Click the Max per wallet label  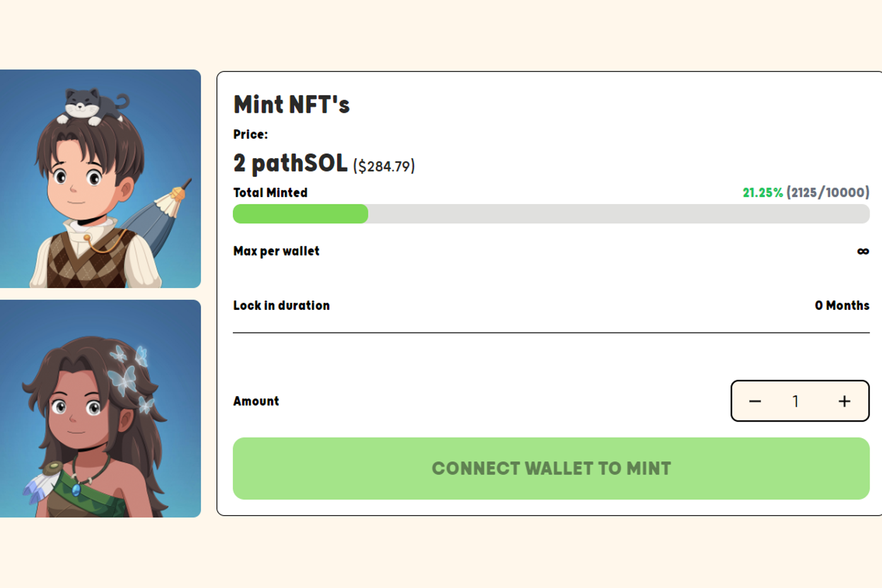point(276,251)
